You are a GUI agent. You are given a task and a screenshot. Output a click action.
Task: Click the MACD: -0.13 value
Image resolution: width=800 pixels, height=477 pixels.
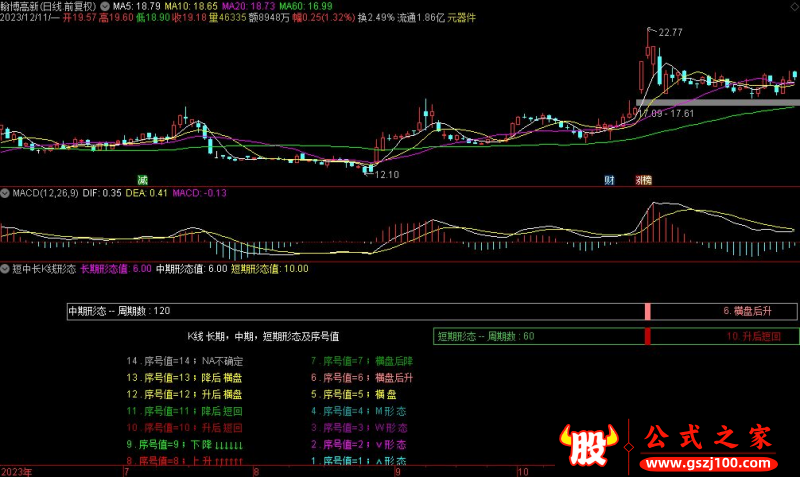tap(199, 193)
